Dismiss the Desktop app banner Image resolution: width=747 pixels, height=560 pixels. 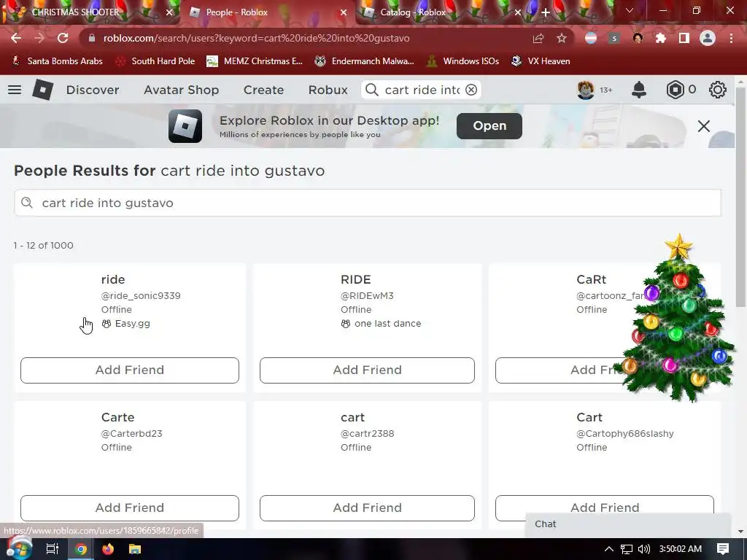(703, 126)
